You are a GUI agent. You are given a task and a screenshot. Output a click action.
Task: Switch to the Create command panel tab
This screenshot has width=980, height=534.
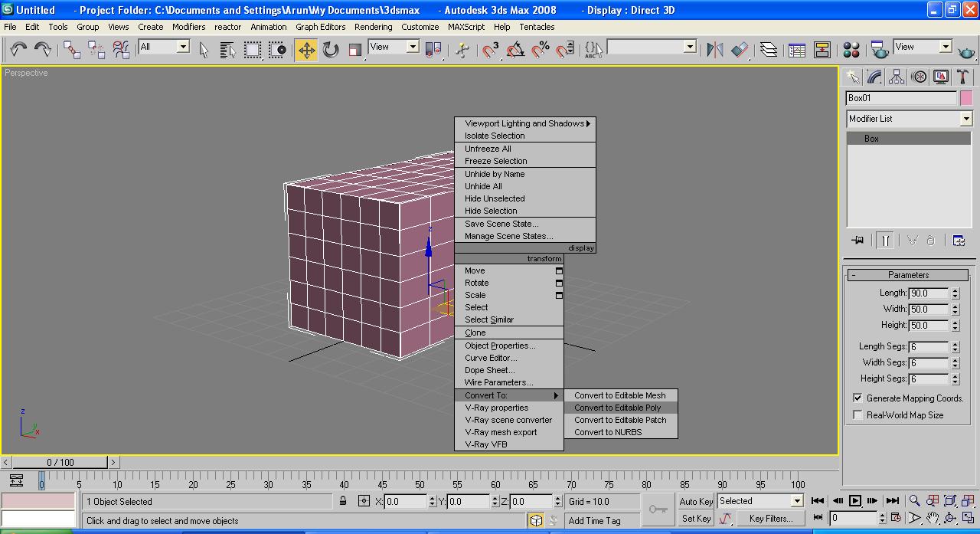[852, 77]
